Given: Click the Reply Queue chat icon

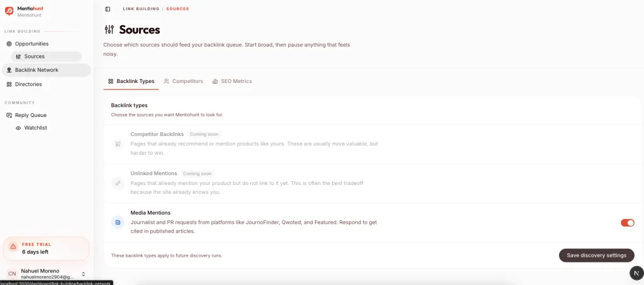Looking at the screenshot, I should pyautogui.click(x=9, y=115).
